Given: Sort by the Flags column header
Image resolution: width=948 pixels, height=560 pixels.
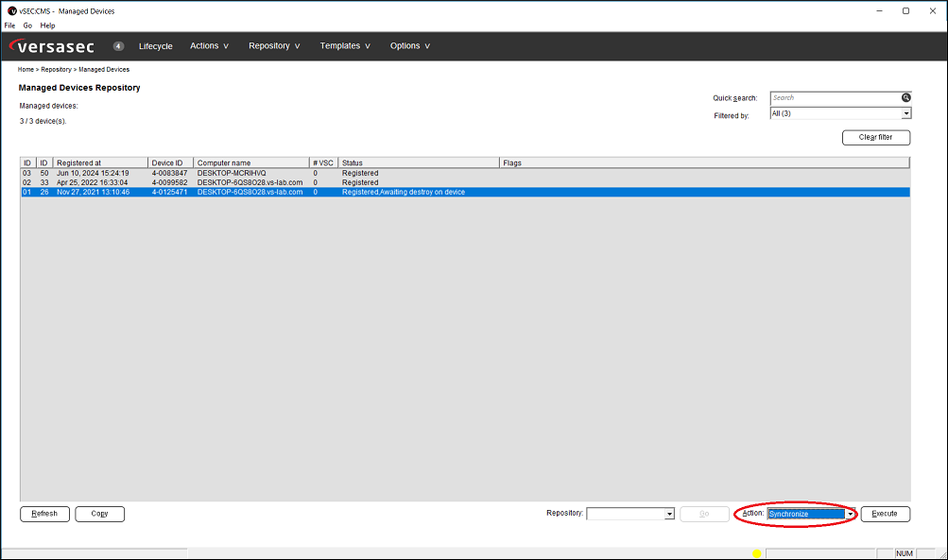Looking at the screenshot, I should point(704,163).
